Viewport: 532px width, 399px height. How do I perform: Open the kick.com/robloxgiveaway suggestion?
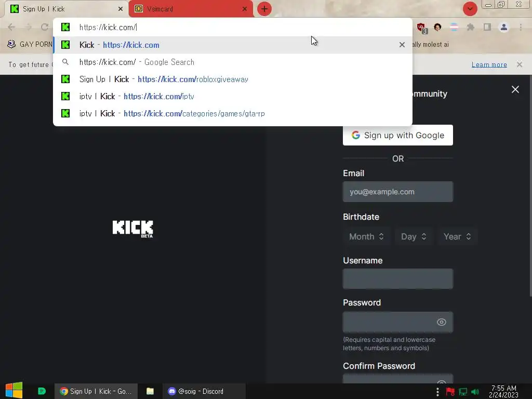coord(233,79)
